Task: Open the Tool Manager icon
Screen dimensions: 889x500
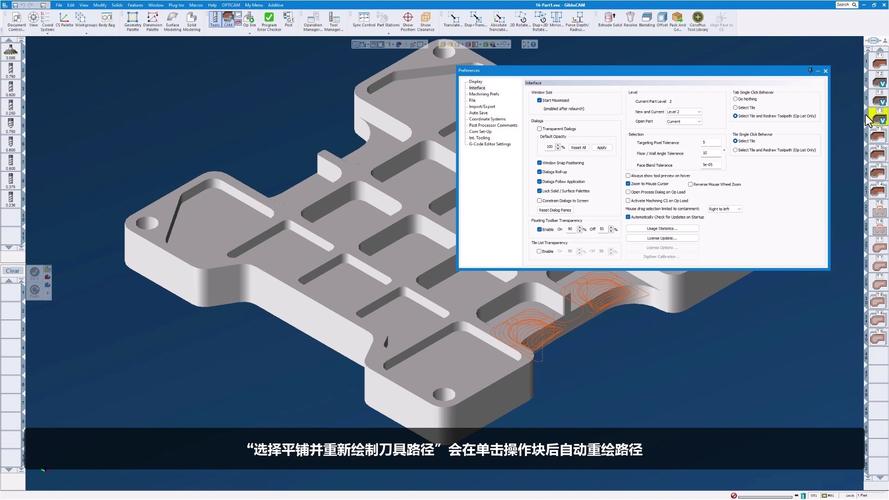Action: (x=333, y=20)
